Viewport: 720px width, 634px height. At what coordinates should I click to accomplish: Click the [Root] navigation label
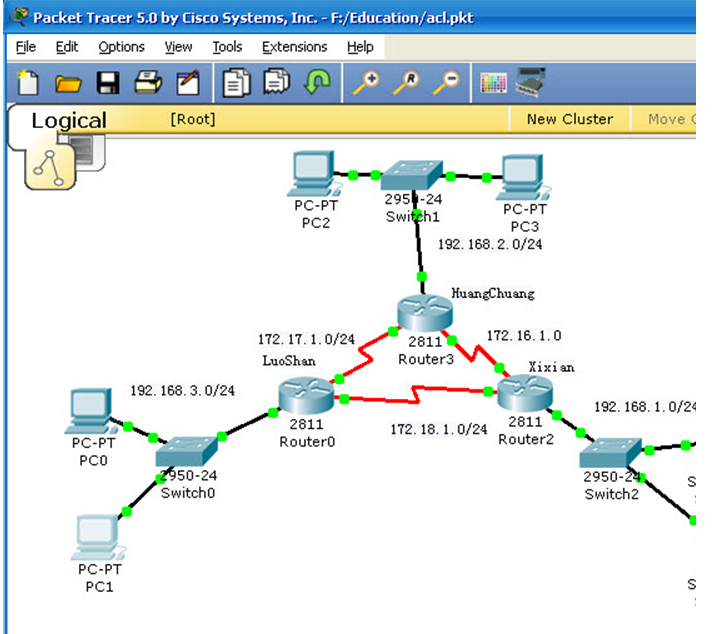coord(193,119)
